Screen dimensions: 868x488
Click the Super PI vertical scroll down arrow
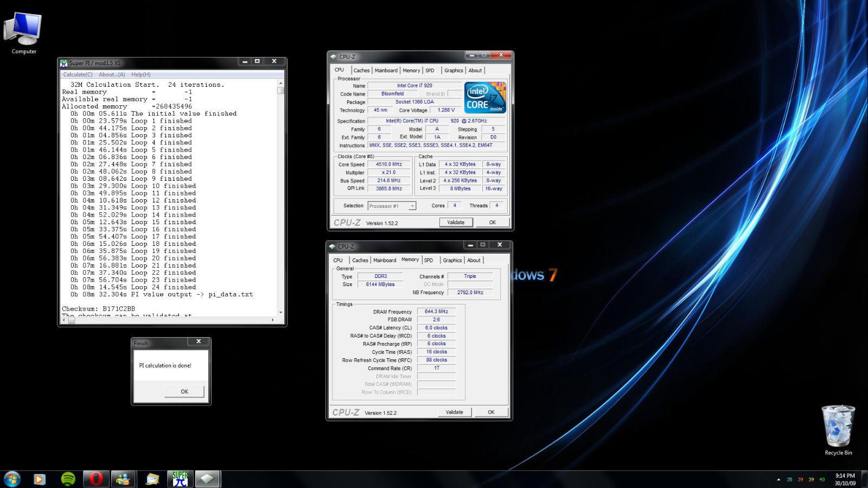click(x=280, y=312)
